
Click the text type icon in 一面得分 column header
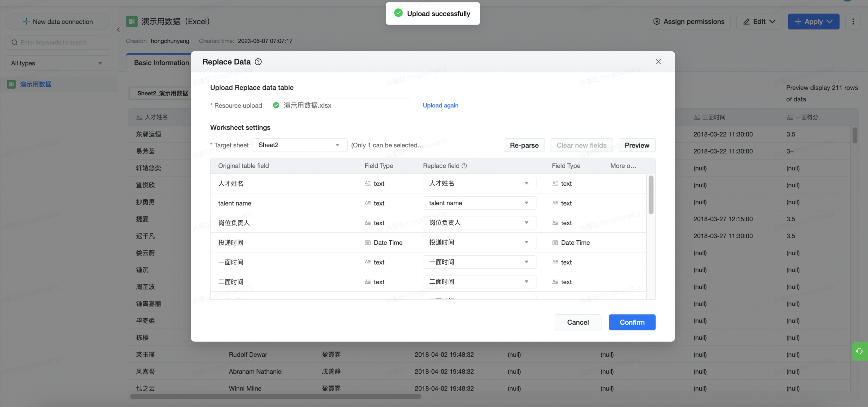[790, 117]
